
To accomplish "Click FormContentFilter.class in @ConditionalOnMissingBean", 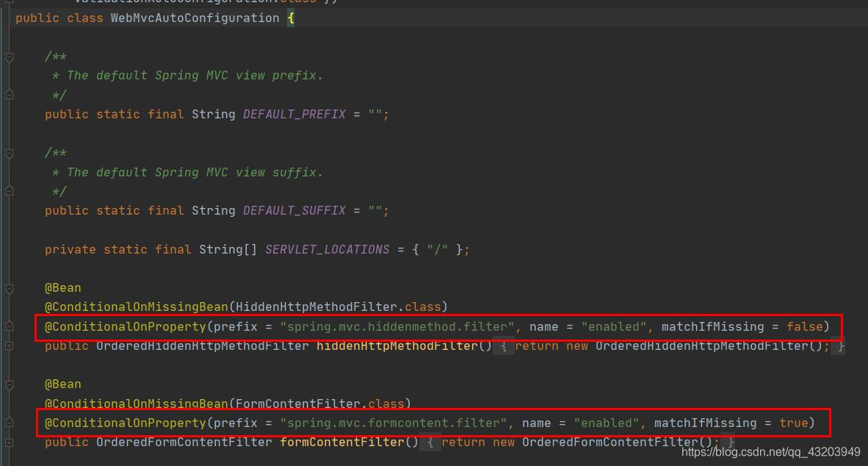I will pos(320,404).
